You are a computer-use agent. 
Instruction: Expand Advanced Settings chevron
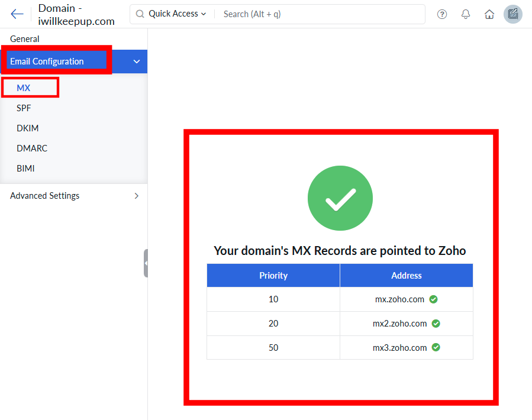tap(137, 196)
